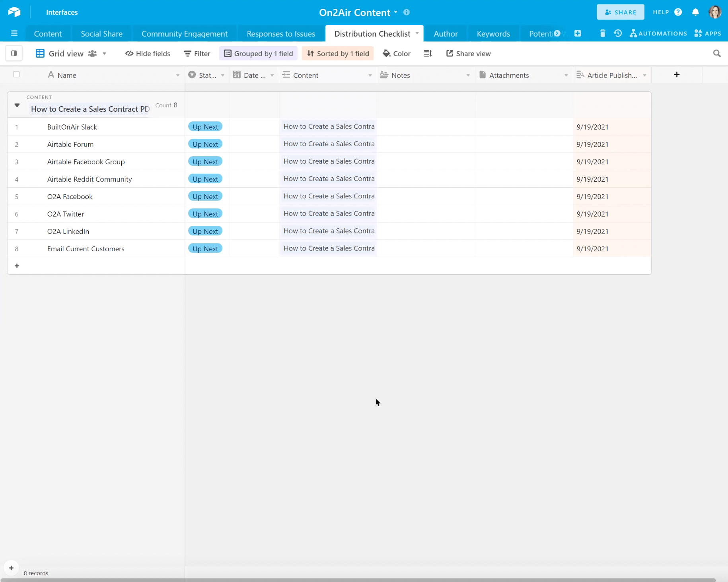Click Up Next status for Email Current Customers
The width and height of the screenshot is (728, 582).
[x=205, y=249]
